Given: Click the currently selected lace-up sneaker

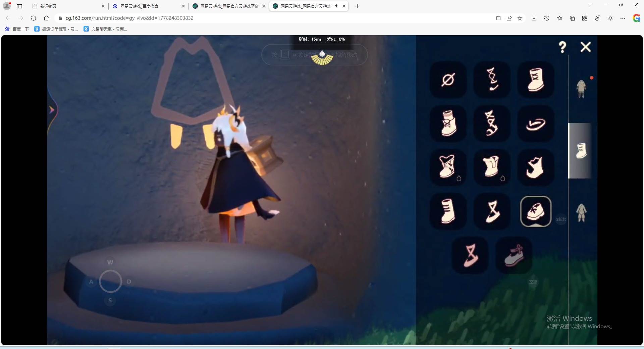Looking at the screenshot, I should tap(536, 211).
